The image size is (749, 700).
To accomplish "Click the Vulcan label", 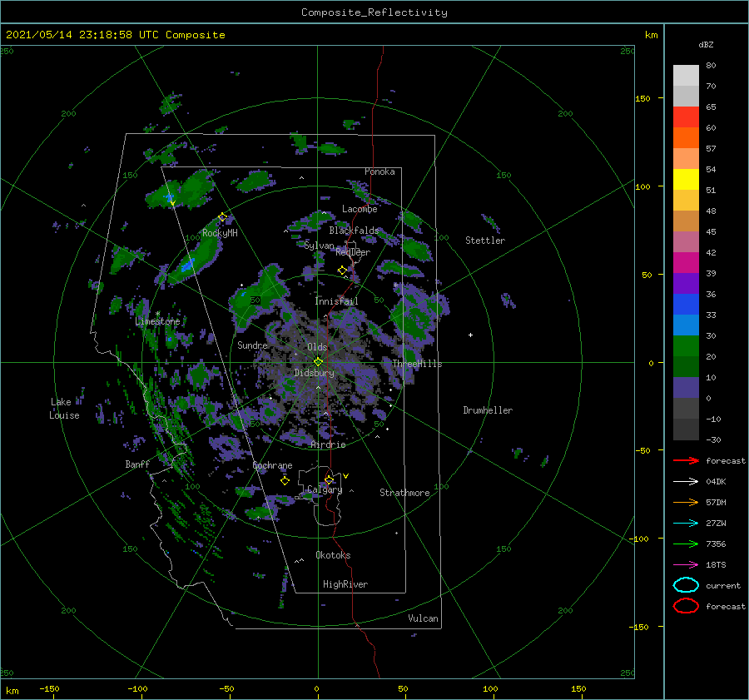I will pos(424,618).
